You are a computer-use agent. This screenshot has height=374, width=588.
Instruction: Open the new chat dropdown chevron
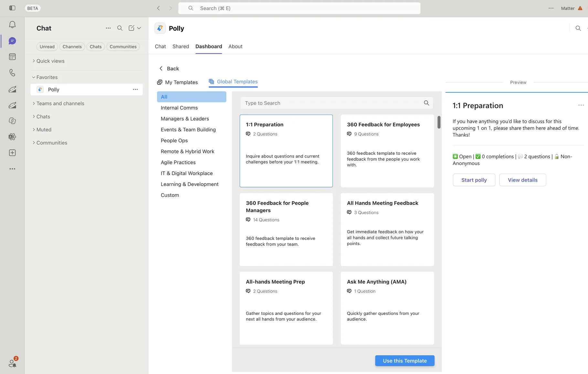coord(139,28)
